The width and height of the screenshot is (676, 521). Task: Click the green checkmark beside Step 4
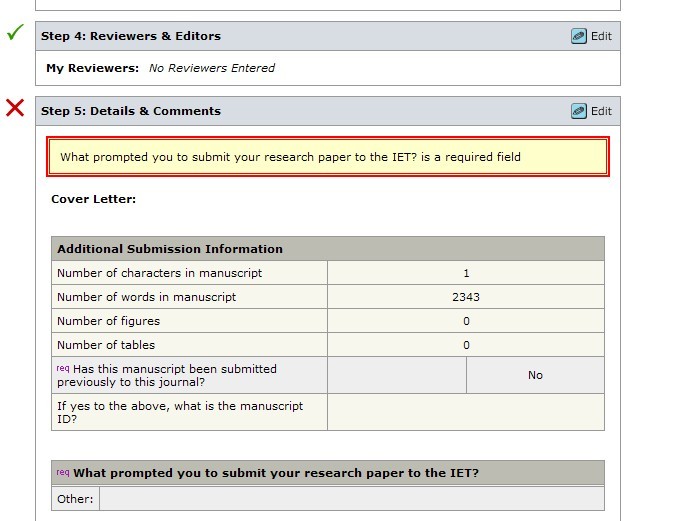pos(15,33)
